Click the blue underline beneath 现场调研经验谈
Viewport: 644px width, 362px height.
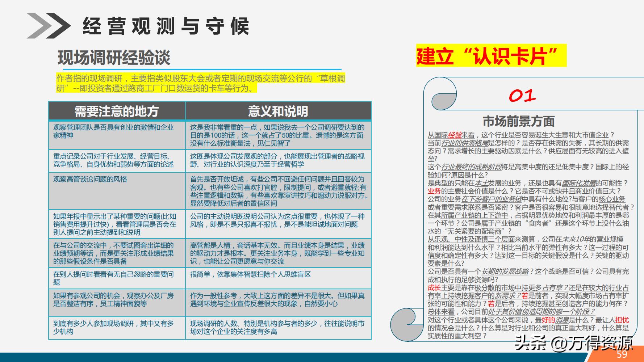point(199,68)
